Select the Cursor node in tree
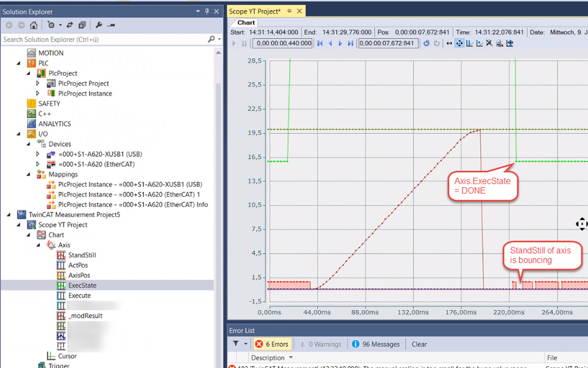588x368 pixels. 68,356
